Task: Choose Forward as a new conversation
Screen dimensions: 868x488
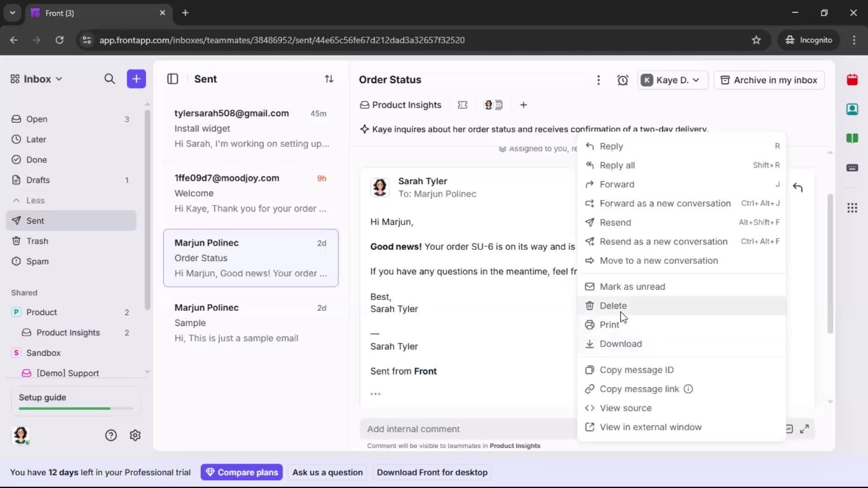Action: 665,203
